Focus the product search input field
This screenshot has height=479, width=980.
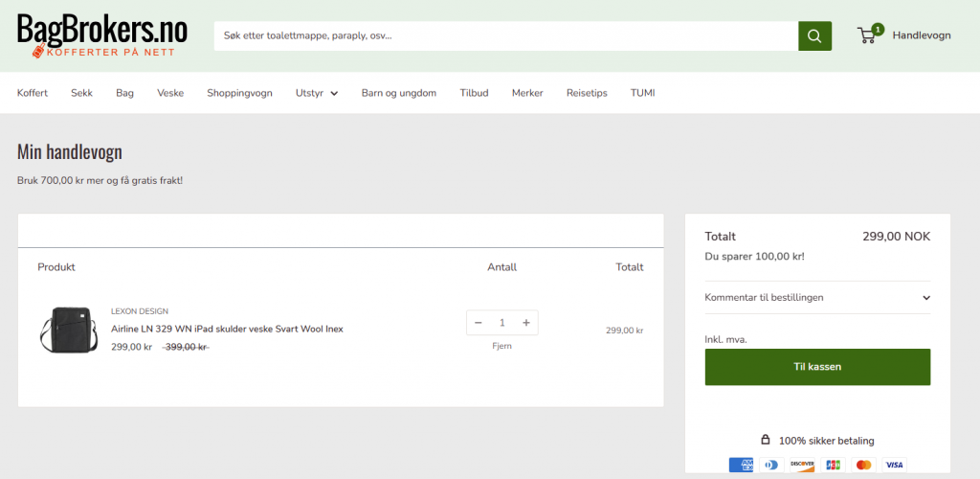506,36
